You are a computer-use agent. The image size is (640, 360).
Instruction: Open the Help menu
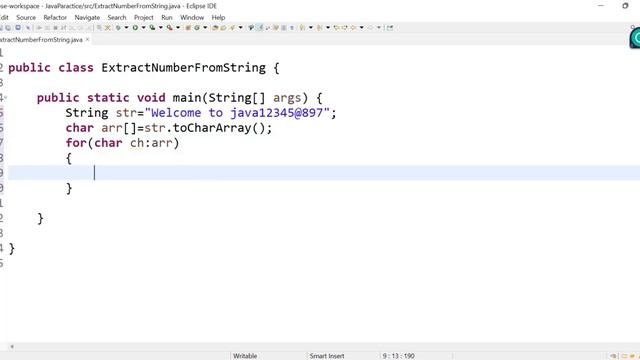point(218,18)
